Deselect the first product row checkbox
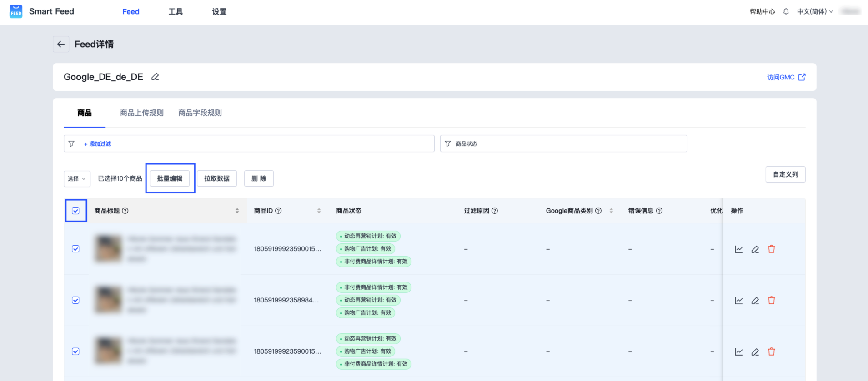This screenshot has height=381, width=868. (75, 249)
